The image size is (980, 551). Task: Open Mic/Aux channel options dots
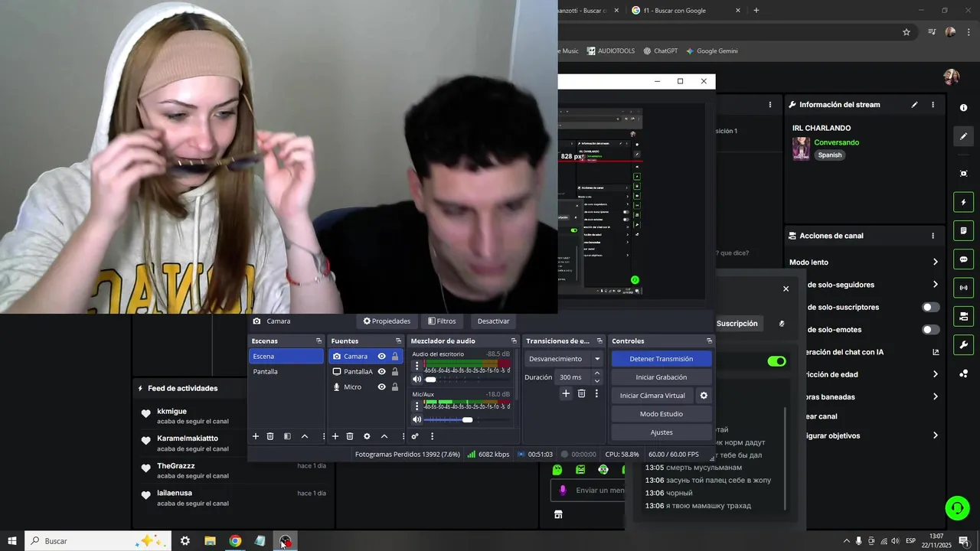tap(417, 406)
